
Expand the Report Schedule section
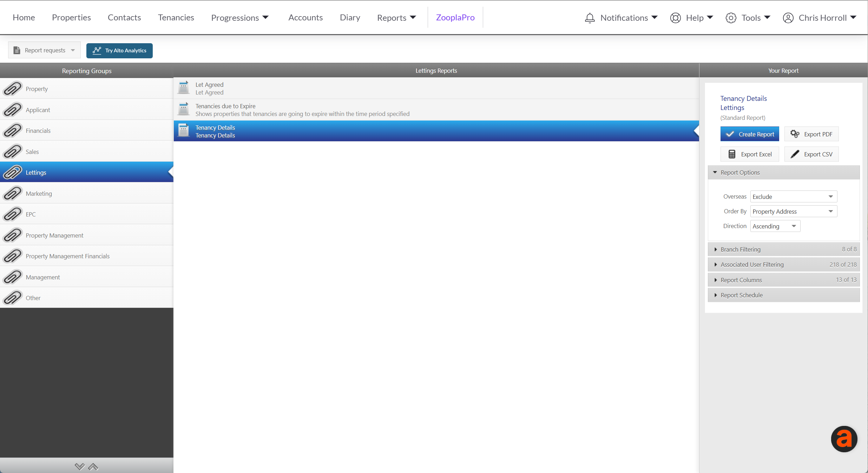click(784, 295)
